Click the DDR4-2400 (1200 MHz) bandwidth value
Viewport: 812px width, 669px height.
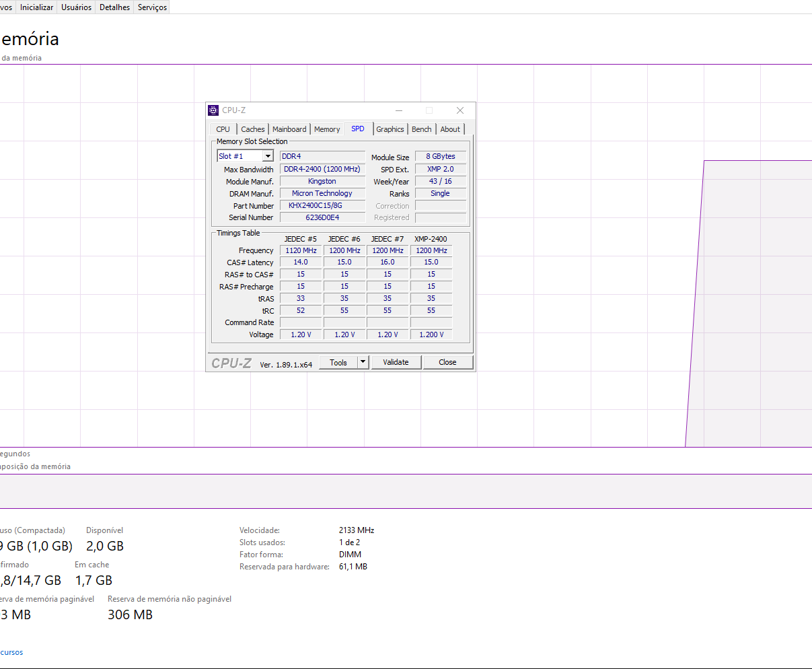pos(322,169)
